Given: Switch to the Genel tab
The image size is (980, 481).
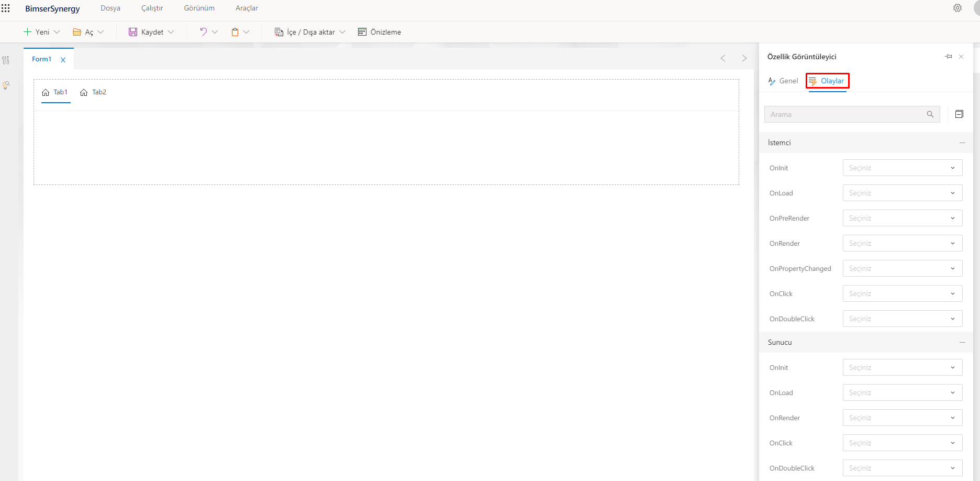Looking at the screenshot, I should (x=783, y=81).
